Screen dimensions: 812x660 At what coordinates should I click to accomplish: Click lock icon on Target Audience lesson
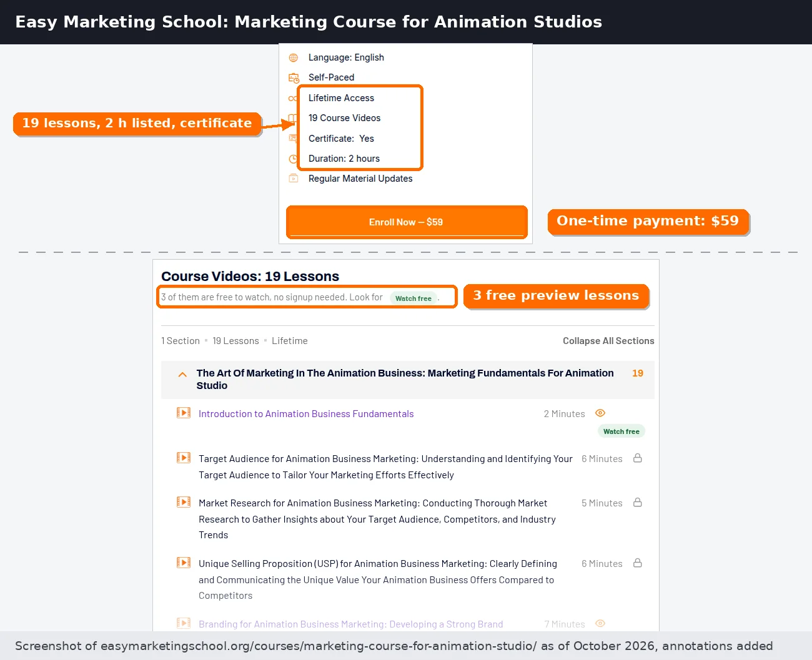click(x=638, y=458)
